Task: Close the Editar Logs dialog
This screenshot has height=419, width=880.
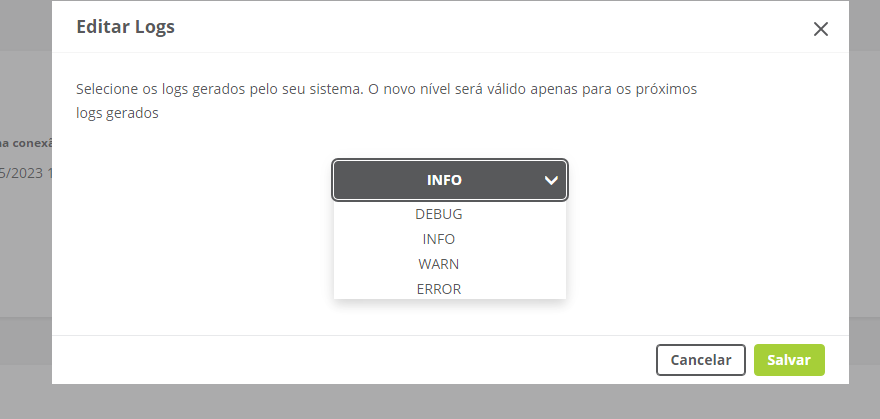Action: 821,29
